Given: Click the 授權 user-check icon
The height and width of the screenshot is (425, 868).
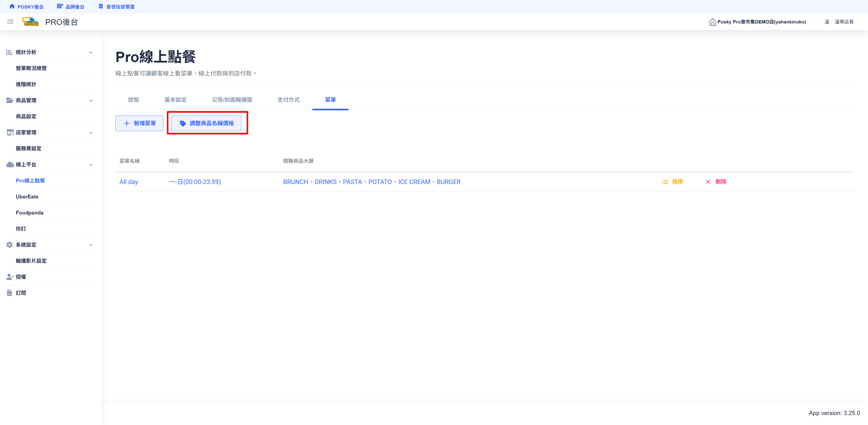Looking at the screenshot, I should click(10, 277).
